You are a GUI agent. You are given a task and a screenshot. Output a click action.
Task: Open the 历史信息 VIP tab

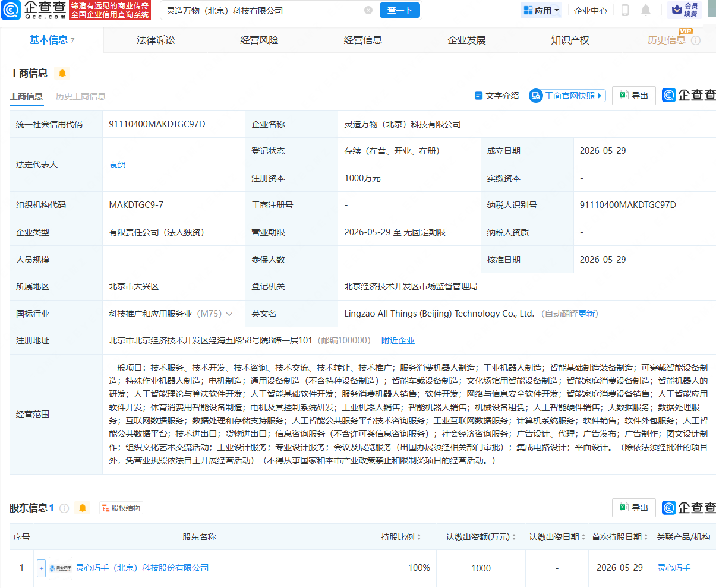(x=666, y=40)
